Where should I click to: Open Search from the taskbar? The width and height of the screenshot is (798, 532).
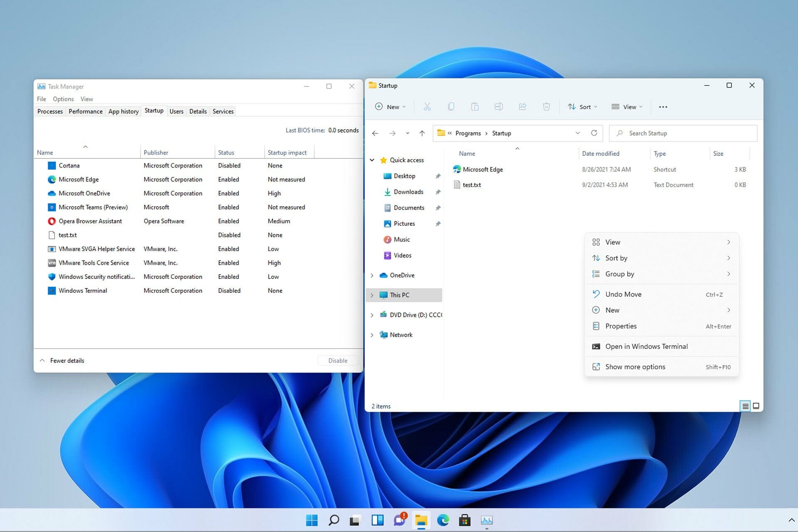pos(334,520)
